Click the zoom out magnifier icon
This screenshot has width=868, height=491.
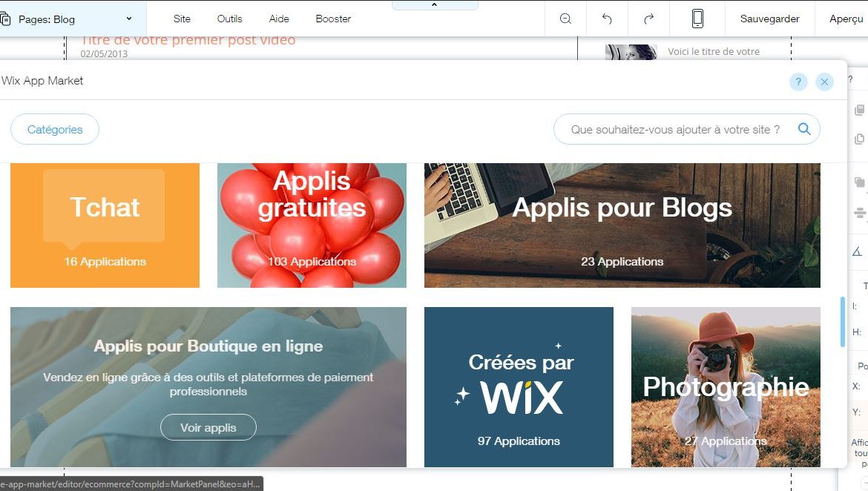point(565,19)
